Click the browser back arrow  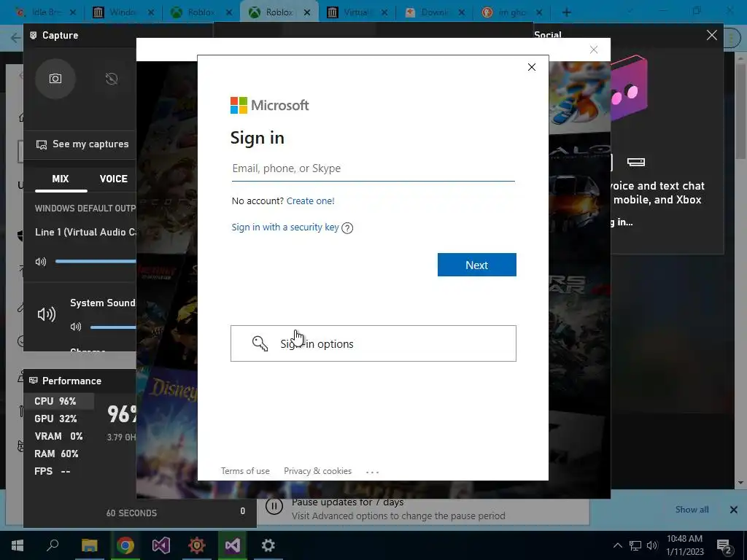point(15,38)
